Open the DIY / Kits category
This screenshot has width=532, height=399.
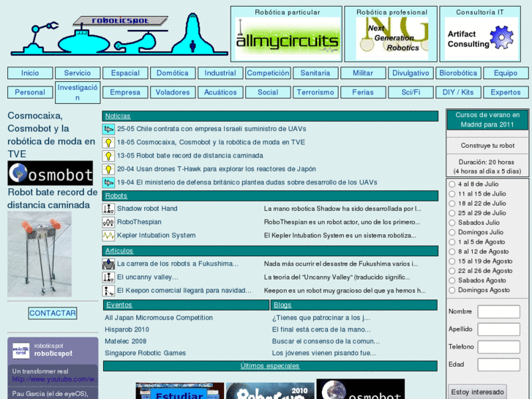pyautogui.click(x=458, y=92)
